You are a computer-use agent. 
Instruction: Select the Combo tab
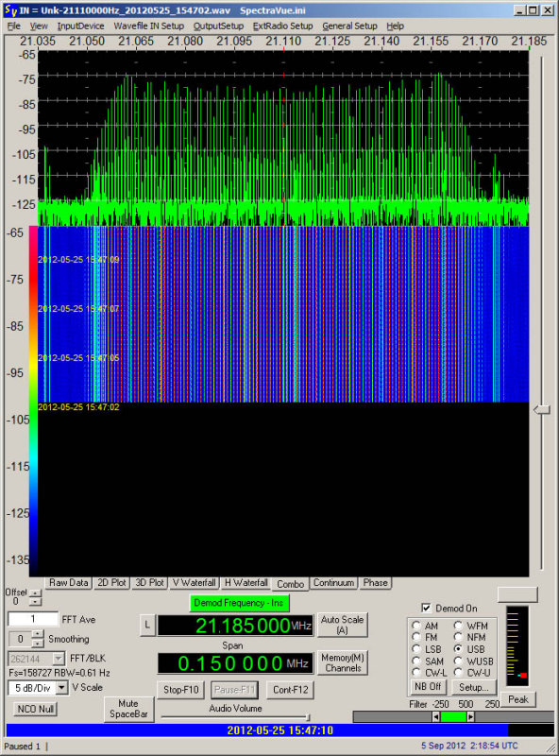pyautogui.click(x=290, y=584)
